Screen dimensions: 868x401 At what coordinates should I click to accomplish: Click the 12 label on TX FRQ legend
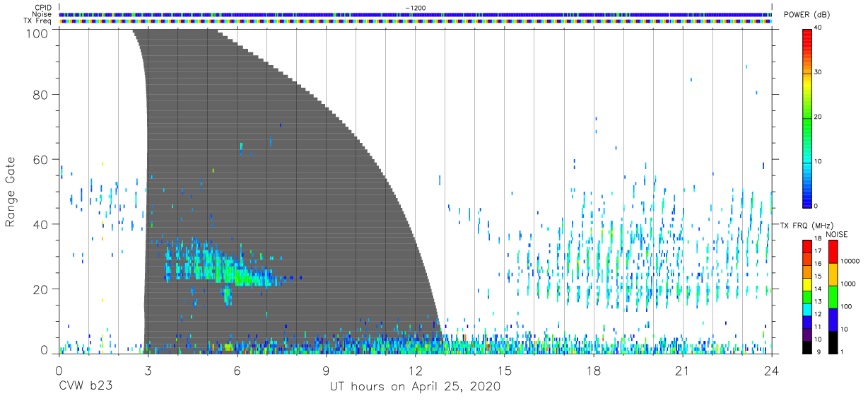[818, 314]
